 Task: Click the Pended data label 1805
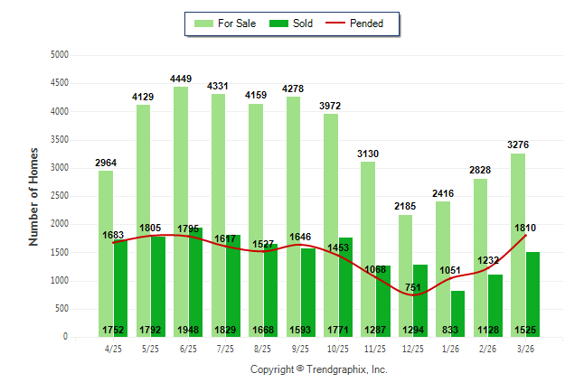(x=150, y=228)
